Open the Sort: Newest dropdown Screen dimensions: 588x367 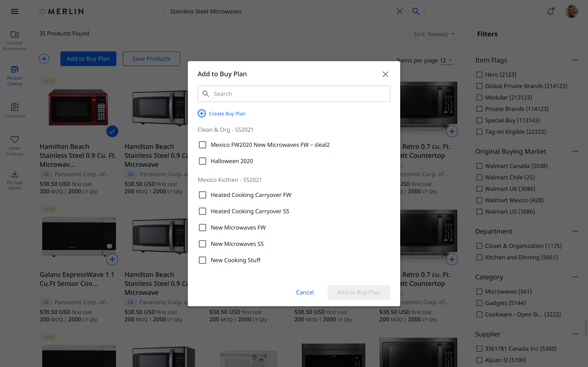pyautogui.click(x=433, y=34)
